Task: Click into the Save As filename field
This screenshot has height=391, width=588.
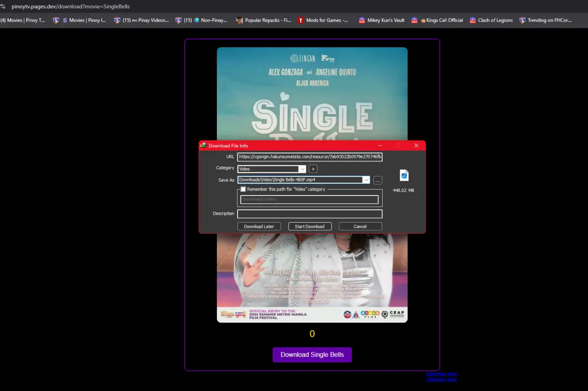Action: click(300, 180)
